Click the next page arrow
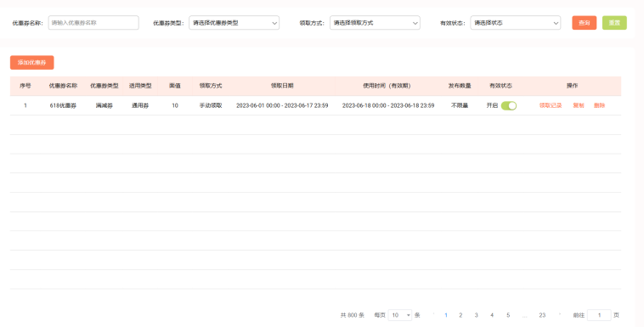 click(x=559, y=314)
